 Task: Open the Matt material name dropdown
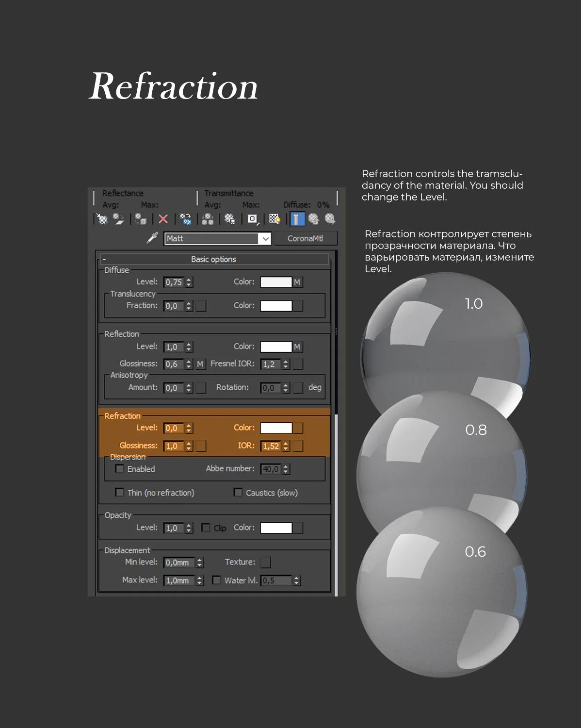(265, 238)
